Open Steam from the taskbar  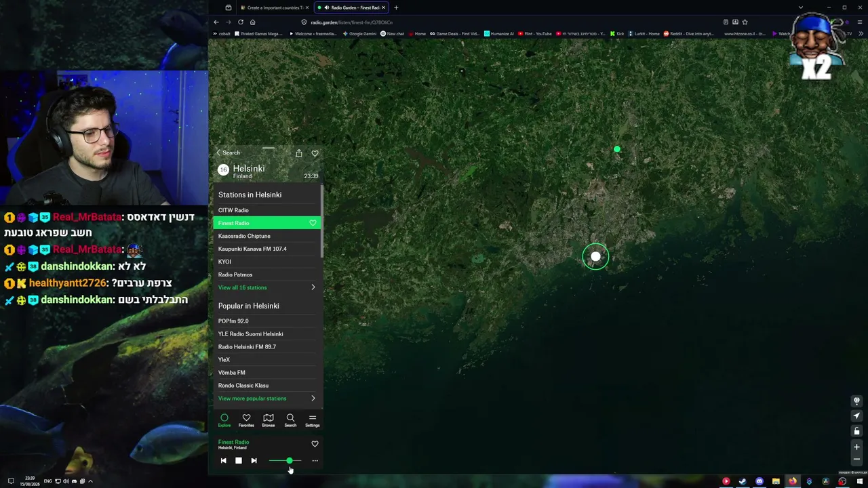tap(743, 482)
